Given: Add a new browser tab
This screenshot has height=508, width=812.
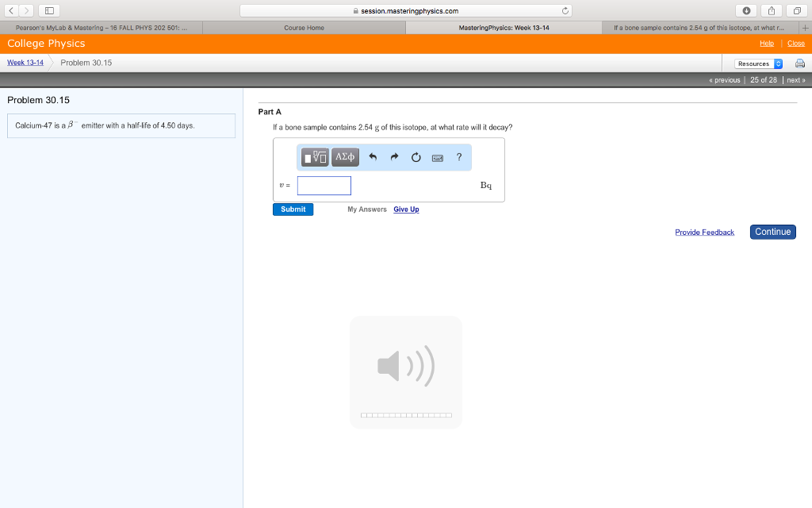Looking at the screenshot, I should coord(806,28).
